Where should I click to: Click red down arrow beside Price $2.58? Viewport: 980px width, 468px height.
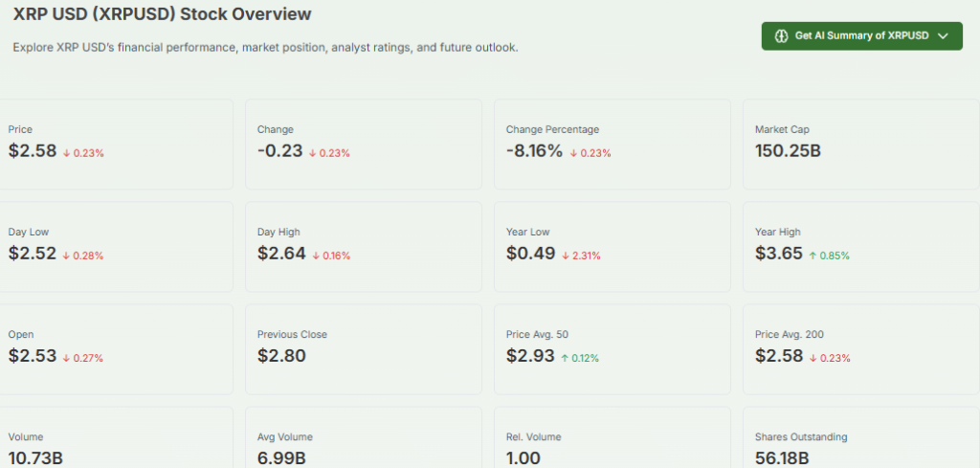pyautogui.click(x=67, y=153)
